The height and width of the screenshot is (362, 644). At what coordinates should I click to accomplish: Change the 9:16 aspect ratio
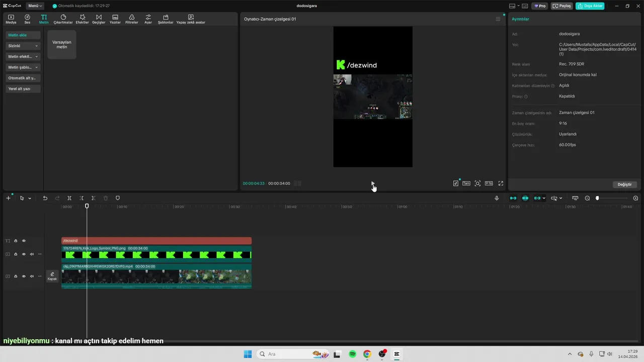pyautogui.click(x=489, y=184)
